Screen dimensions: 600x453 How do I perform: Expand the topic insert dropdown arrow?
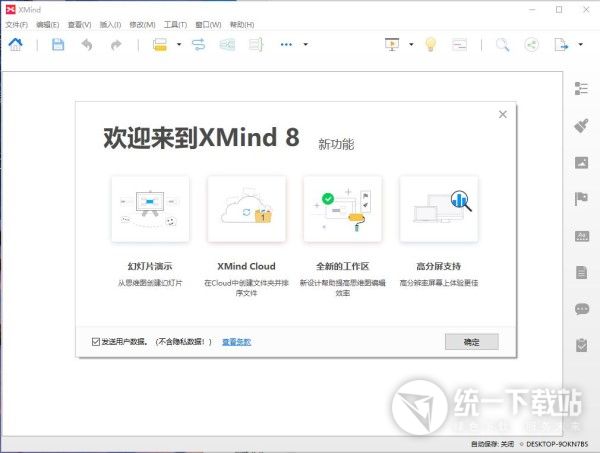179,44
